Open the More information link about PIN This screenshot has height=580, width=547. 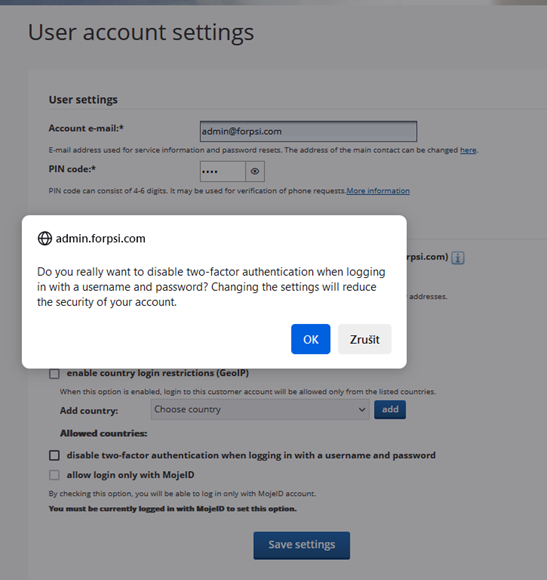tap(378, 191)
